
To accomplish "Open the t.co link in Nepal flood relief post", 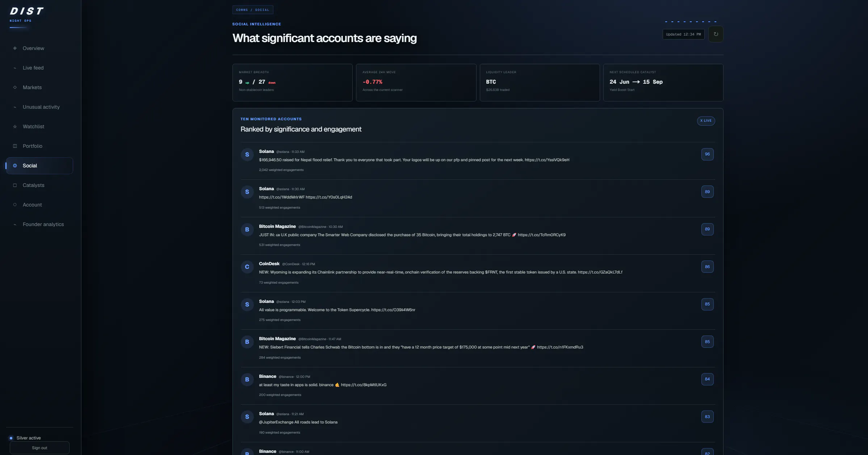I will (x=547, y=160).
